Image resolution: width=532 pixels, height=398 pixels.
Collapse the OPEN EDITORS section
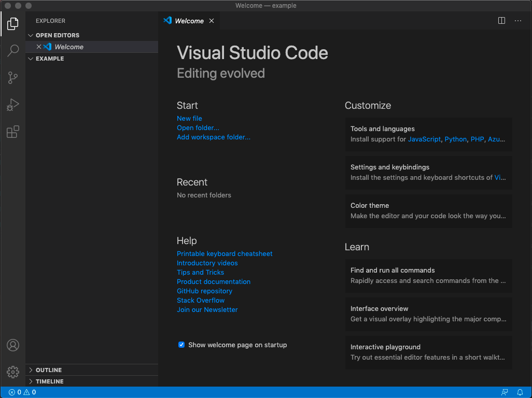pyautogui.click(x=31, y=35)
